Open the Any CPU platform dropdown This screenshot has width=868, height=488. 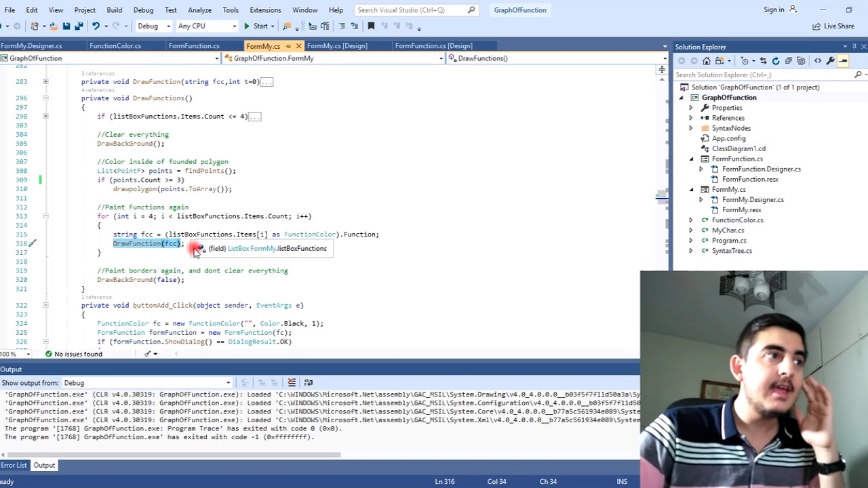tap(207, 26)
